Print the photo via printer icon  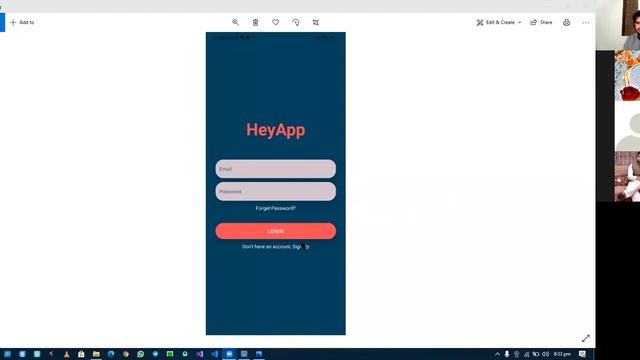(567, 22)
